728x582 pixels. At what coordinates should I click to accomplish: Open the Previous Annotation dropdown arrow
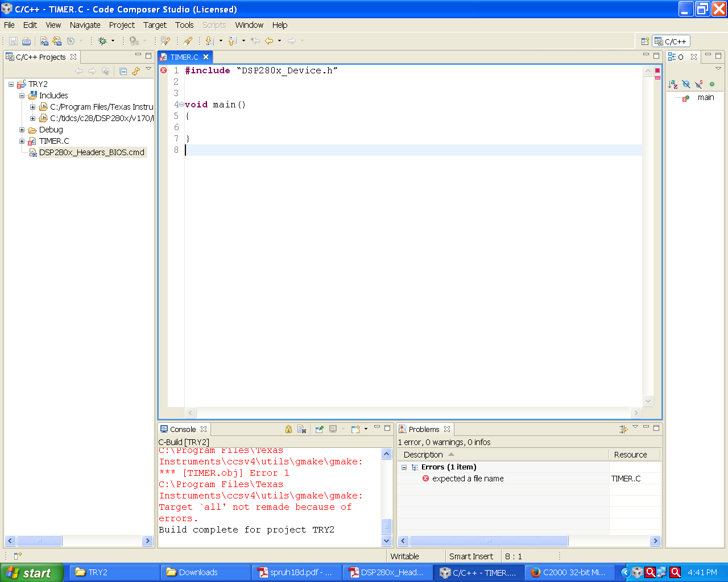tap(243, 41)
